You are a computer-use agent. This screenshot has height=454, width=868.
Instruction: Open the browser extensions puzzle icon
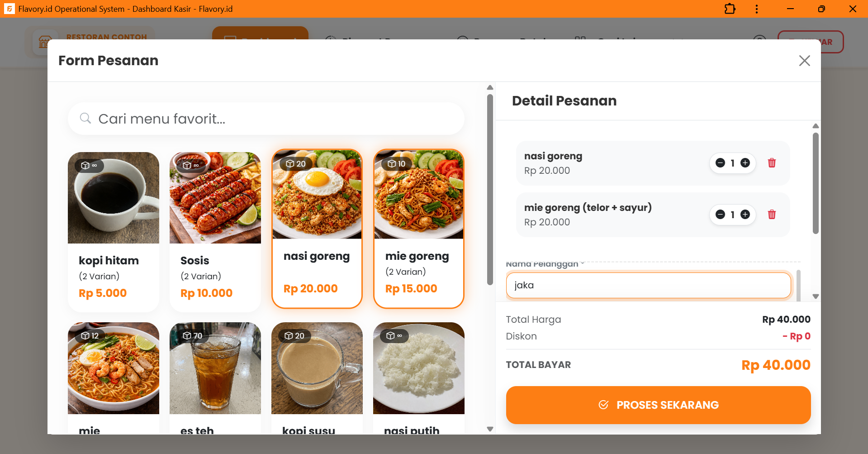click(730, 9)
